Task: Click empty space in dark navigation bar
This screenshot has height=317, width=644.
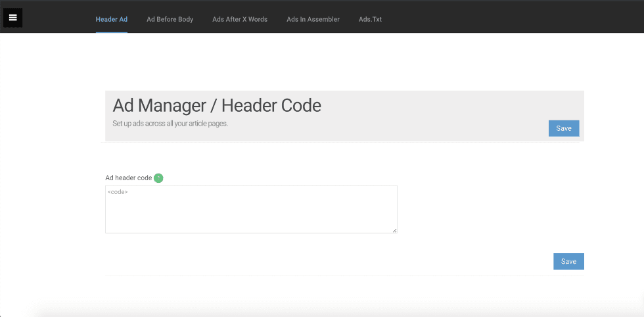Action: coord(513,18)
